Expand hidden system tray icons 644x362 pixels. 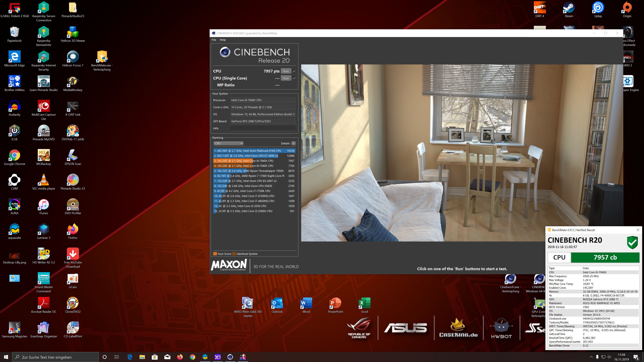click(591, 357)
